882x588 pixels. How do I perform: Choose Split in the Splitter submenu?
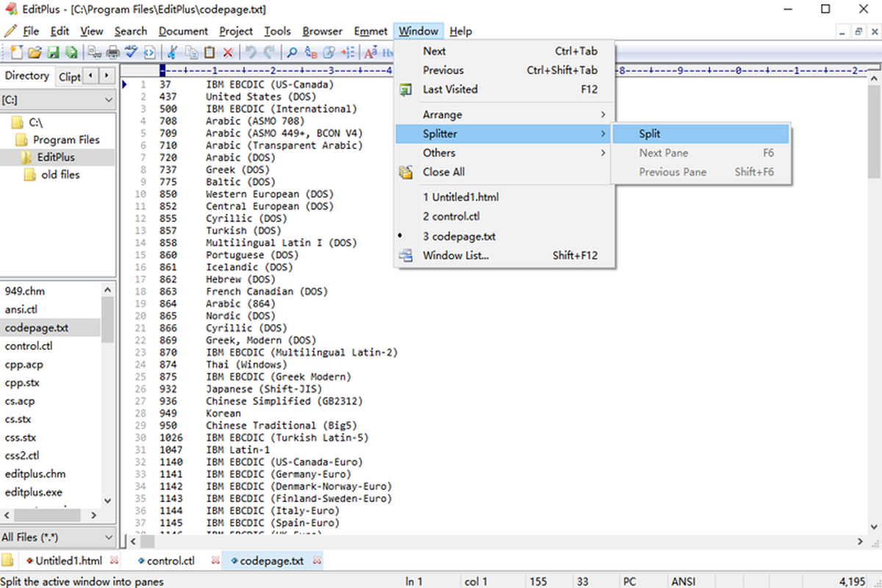pyautogui.click(x=650, y=134)
